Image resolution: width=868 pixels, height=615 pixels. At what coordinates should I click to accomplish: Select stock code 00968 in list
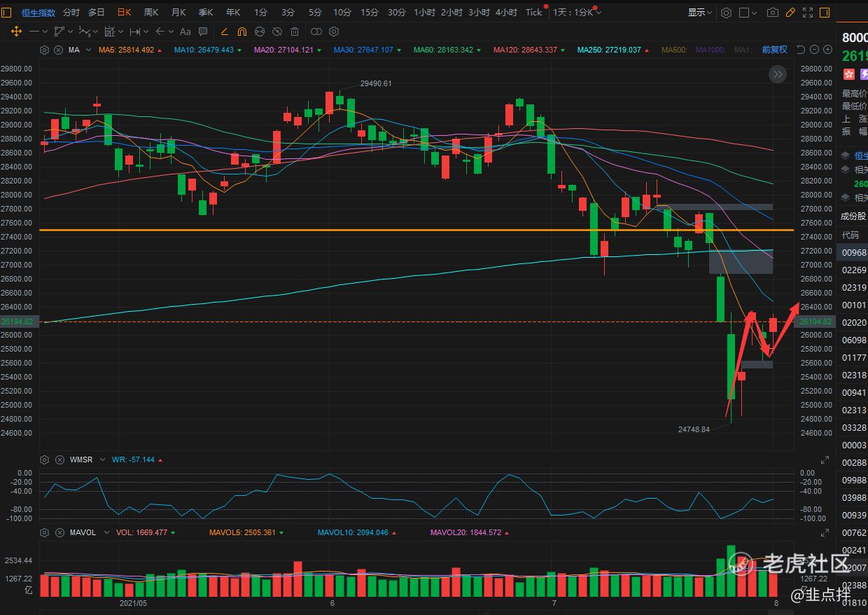point(855,253)
